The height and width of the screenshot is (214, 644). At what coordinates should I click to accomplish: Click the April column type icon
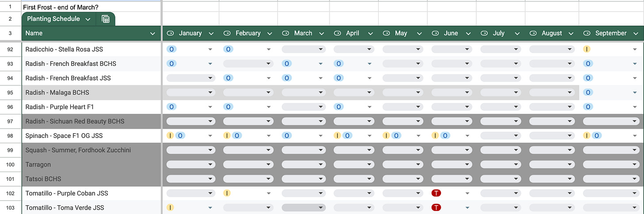(x=337, y=33)
